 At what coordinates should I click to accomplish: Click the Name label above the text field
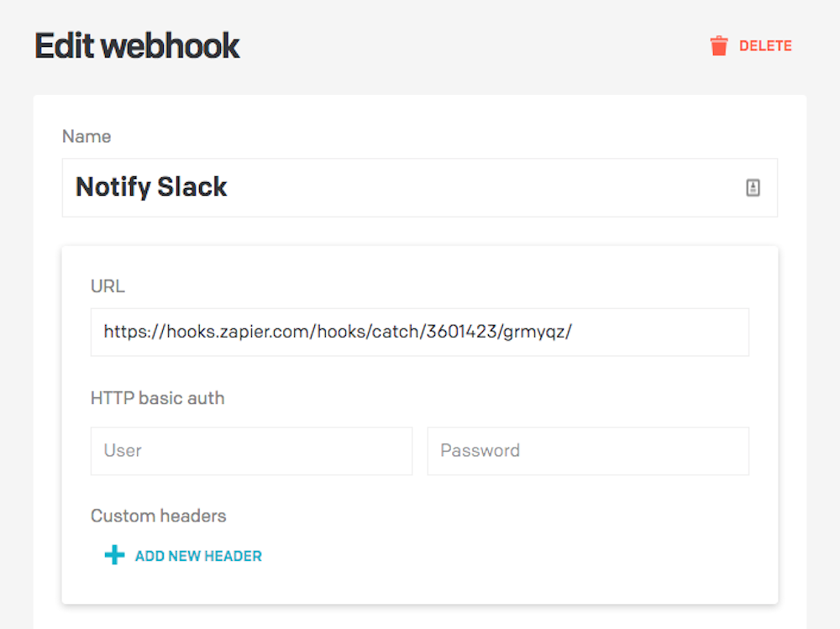[x=87, y=136]
